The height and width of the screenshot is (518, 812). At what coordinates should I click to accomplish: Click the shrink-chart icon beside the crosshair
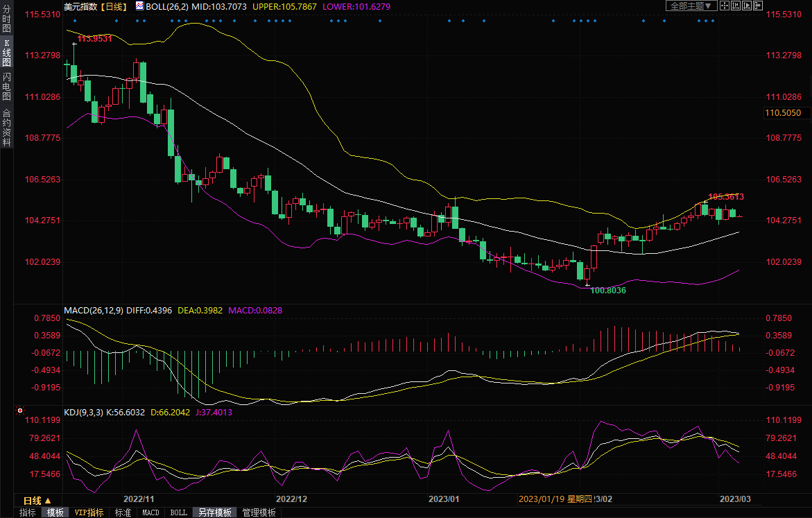(x=736, y=6)
